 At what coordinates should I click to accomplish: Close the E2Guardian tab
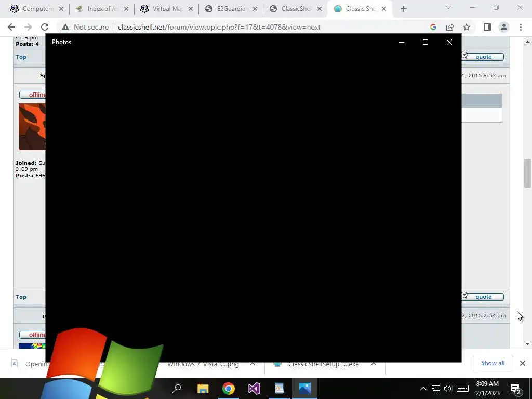coord(255,9)
